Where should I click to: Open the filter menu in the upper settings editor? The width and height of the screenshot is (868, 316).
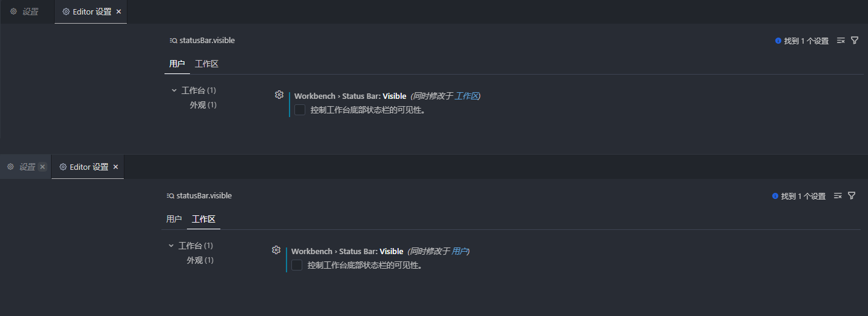(x=855, y=41)
